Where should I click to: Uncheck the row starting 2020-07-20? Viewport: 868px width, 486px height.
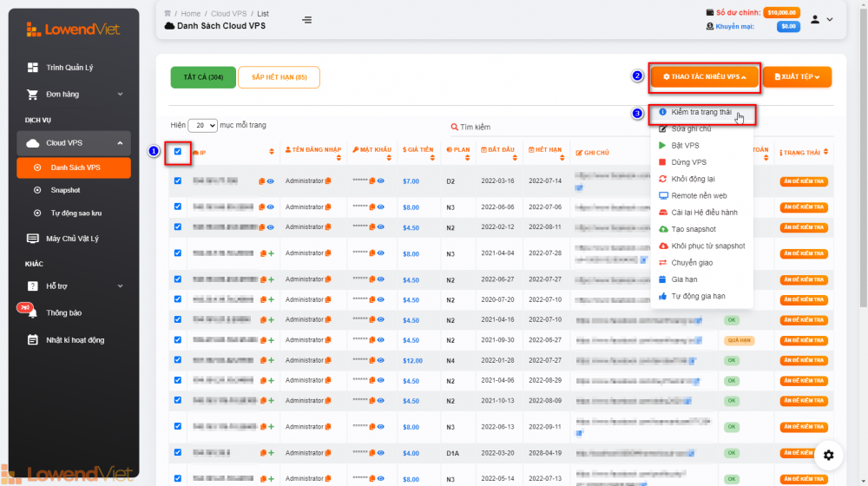(x=178, y=299)
